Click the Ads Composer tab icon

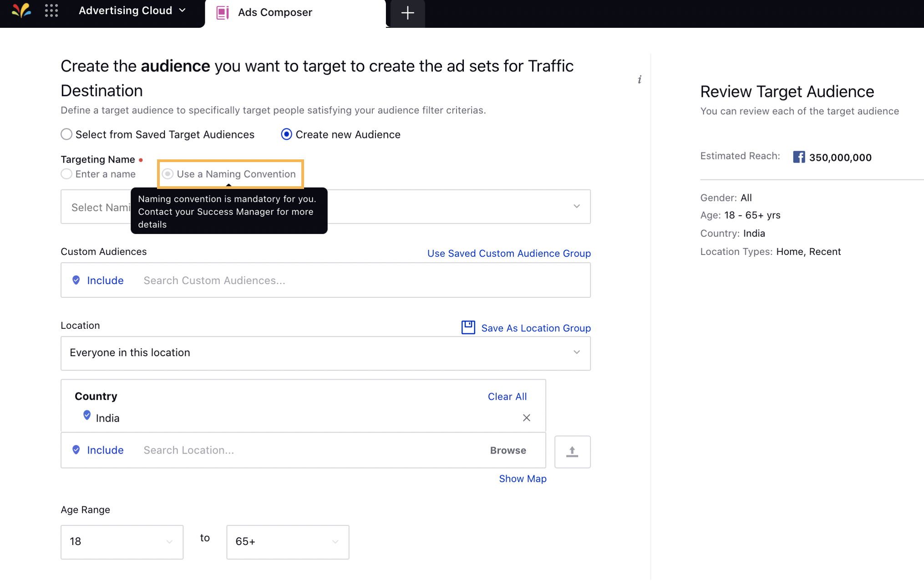[x=224, y=12]
